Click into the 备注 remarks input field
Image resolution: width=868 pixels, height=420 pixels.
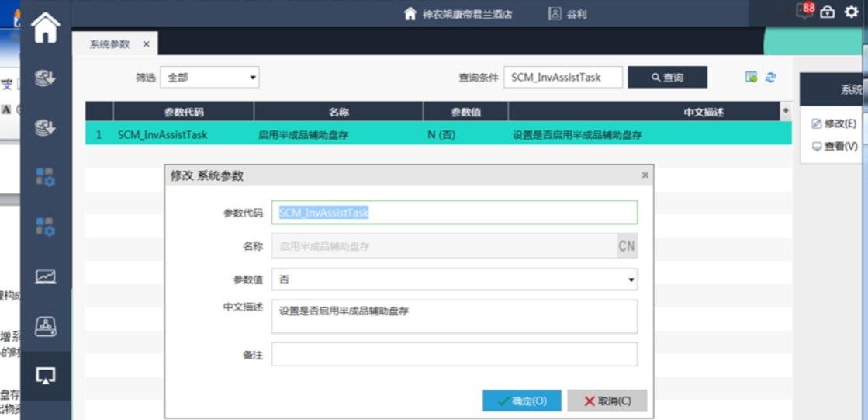(454, 354)
